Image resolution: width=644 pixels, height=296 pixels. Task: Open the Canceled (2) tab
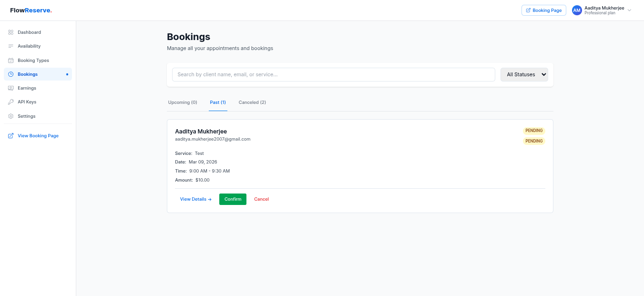[x=252, y=102]
